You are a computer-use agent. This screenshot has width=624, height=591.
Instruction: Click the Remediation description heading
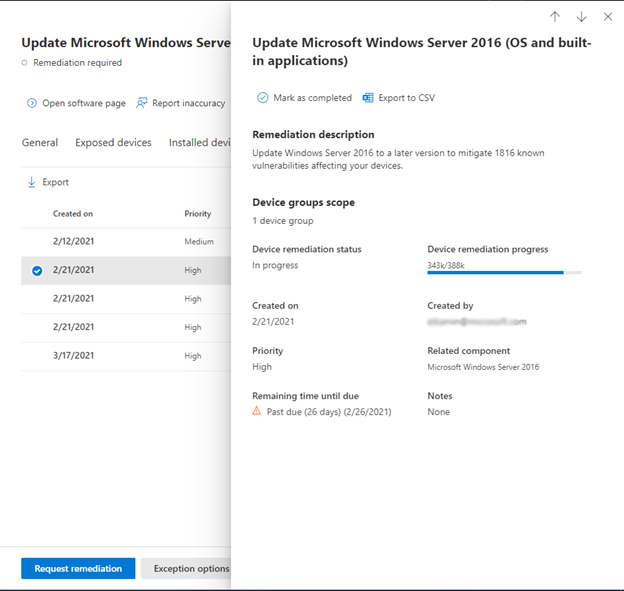pyautogui.click(x=313, y=135)
